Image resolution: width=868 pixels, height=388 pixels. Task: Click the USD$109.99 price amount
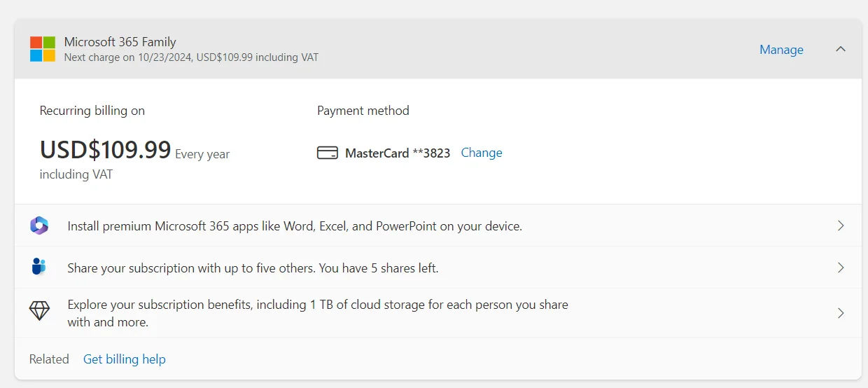pyautogui.click(x=106, y=149)
